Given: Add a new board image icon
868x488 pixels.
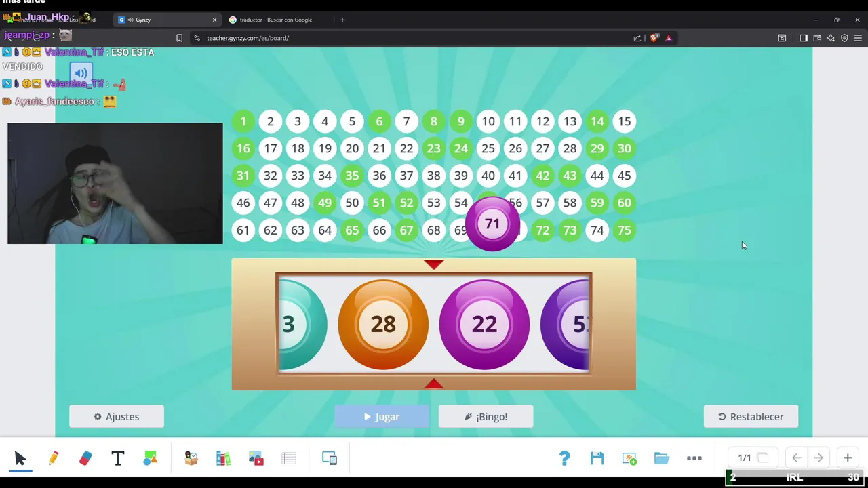Looking at the screenshot, I should (x=629, y=458).
